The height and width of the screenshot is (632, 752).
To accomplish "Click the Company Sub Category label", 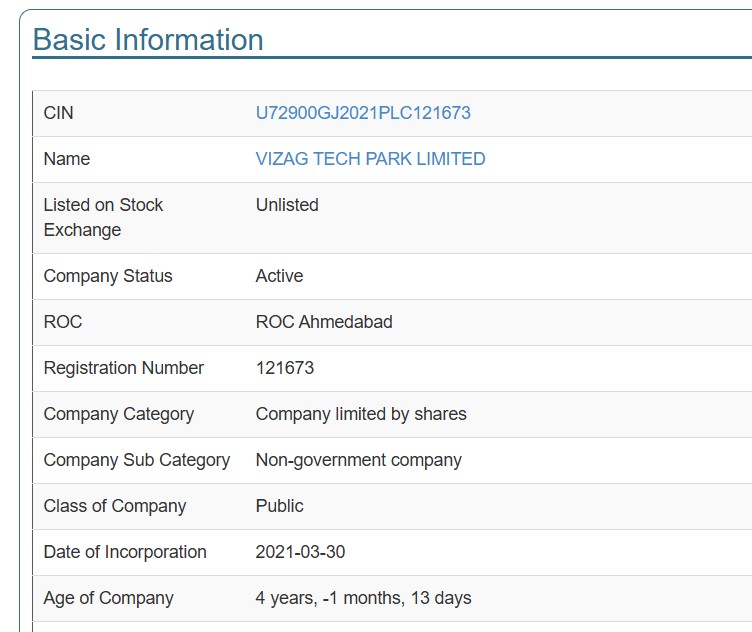I will [x=137, y=460].
